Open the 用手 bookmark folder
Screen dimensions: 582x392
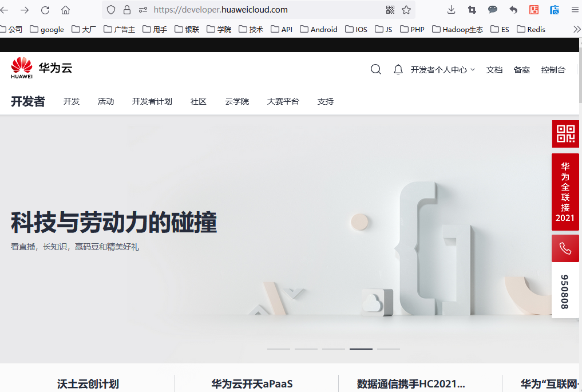click(x=155, y=29)
